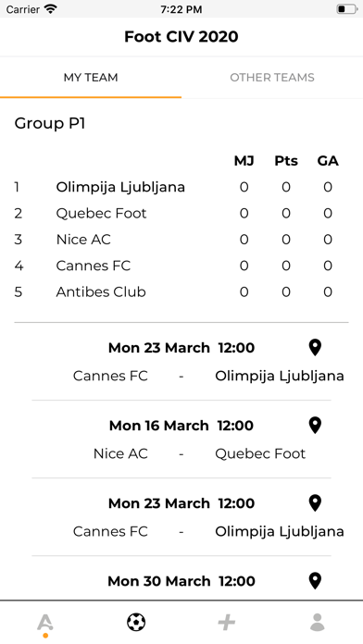The height and width of the screenshot is (644, 363).
Task: Open the profile person icon
Action: 318,622
